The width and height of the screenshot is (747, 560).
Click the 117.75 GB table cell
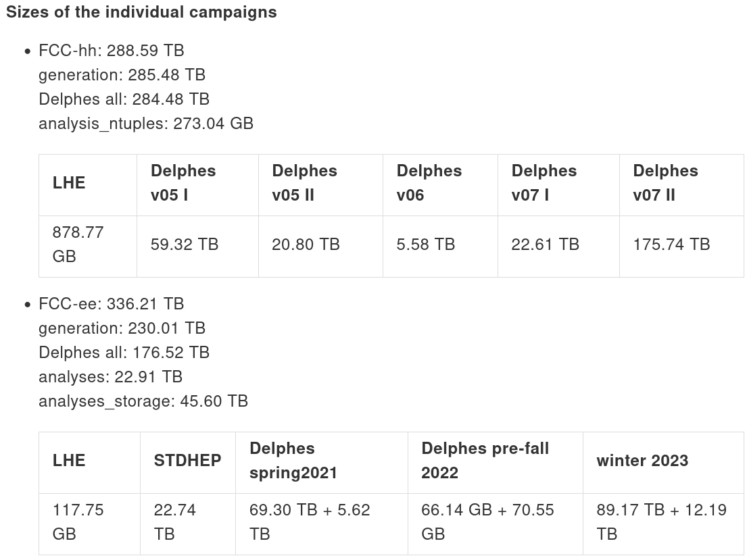pos(78,522)
